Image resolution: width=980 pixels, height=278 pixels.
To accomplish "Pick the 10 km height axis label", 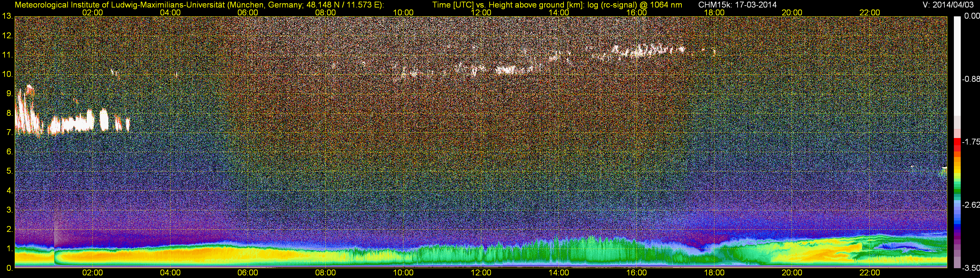I will (7, 74).
